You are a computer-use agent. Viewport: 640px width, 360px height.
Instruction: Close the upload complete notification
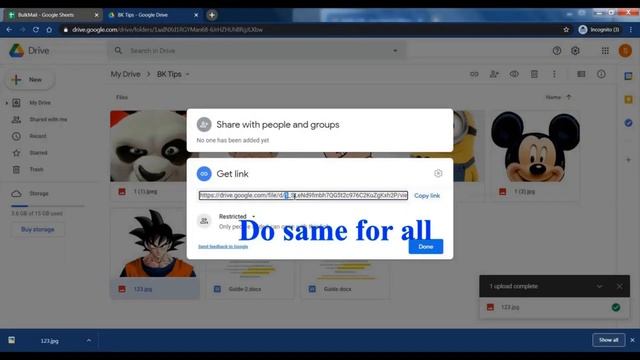click(620, 287)
